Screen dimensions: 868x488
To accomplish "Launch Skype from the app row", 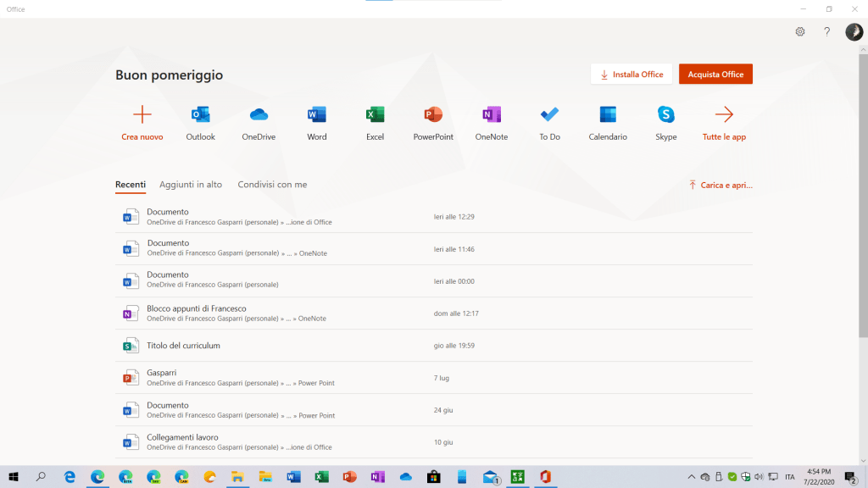I will (x=666, y=115).
